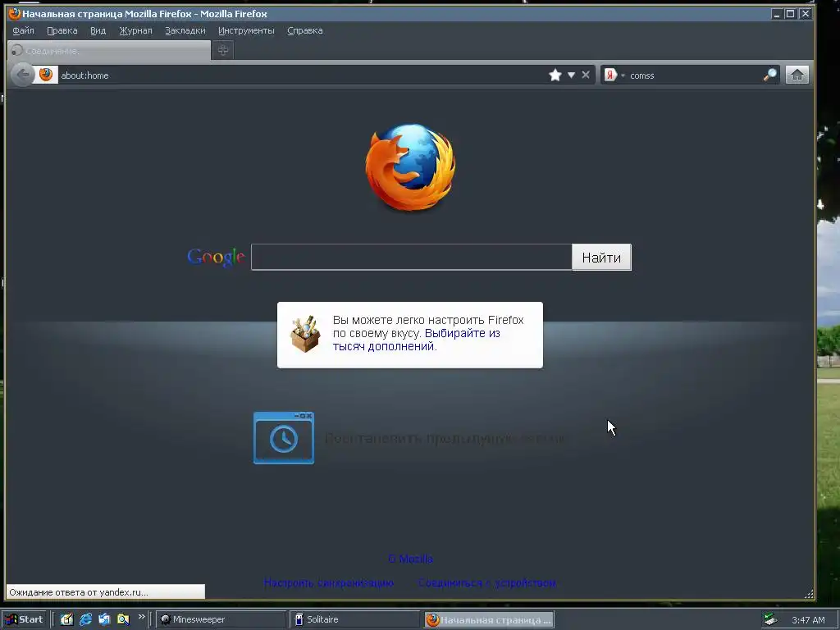Image resolution: width=840 pixels, height=630 pixels.
Task: Click the first quick launch icon
Action: [66, 619]
